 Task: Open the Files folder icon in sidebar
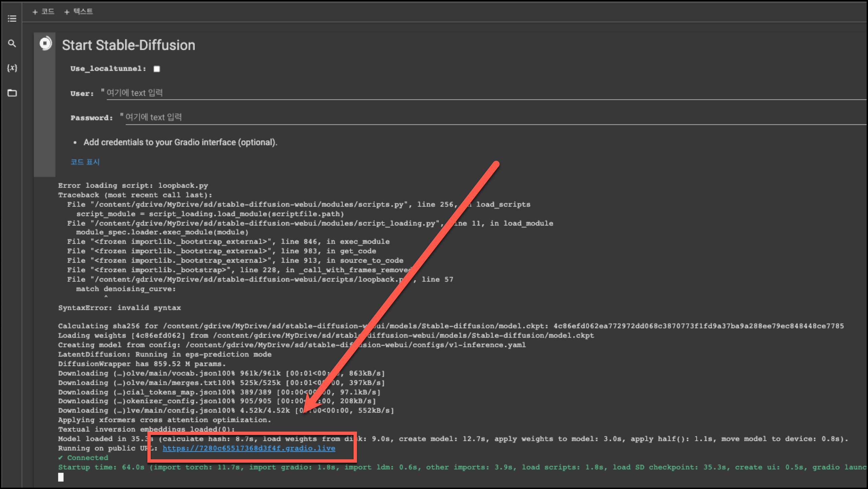coord(12,93)
